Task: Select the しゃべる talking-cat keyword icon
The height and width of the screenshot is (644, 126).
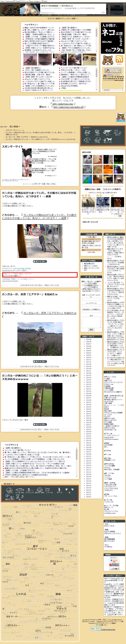Action: pos(49,490)
